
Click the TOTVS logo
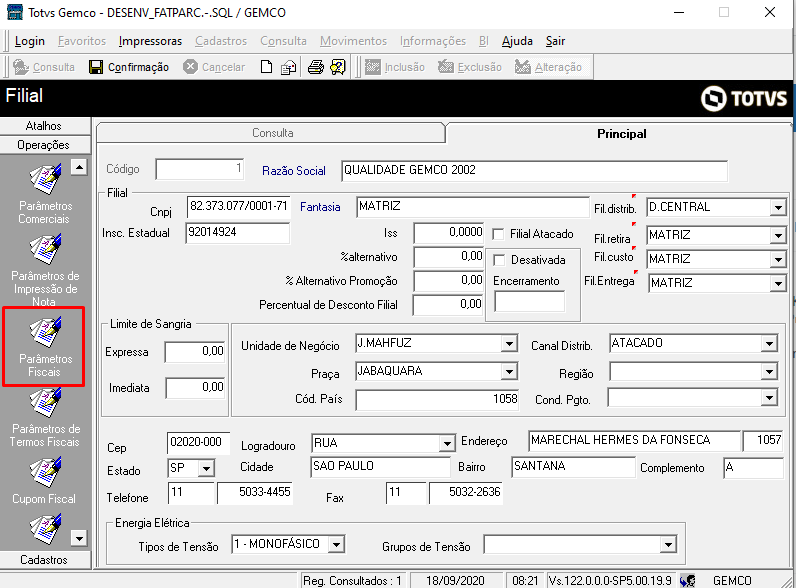pyautogui.click(x=744, y=99)
